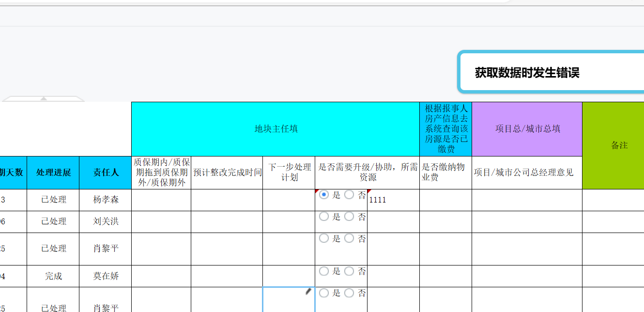The image size is (644, 312).
Task: Click the 根据报事人房产信息 header cell
Action: (x=446, y=129)
